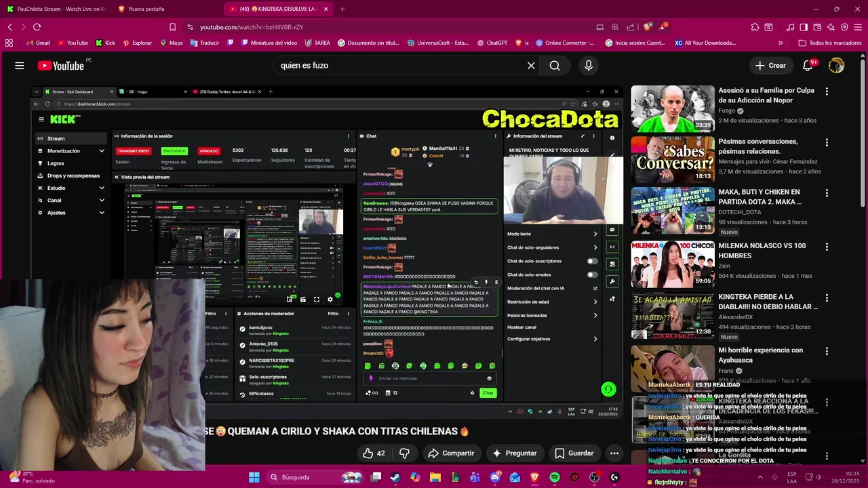Open options for MAKA, BUTI Y CHIKEN video

pos(827,194)
